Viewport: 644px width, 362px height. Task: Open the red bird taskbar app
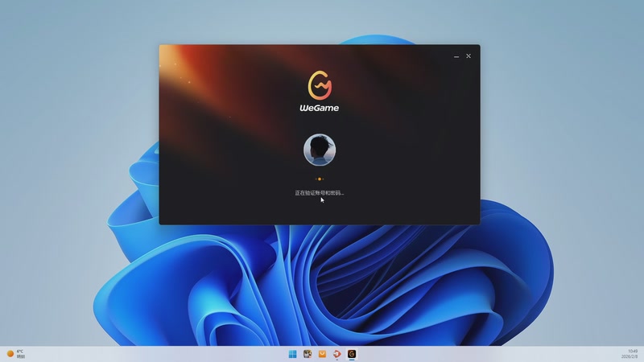(336, 354)
